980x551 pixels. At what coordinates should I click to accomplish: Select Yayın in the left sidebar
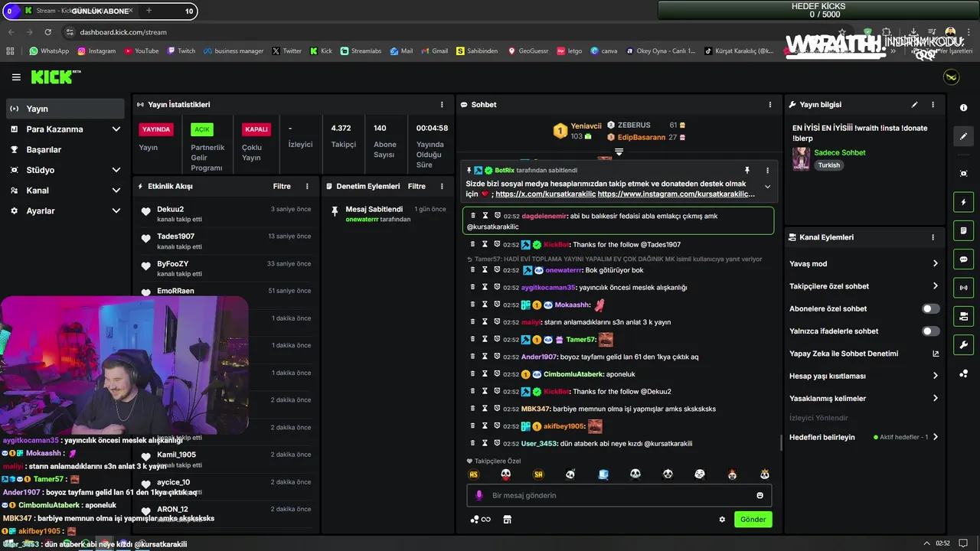pos(65,109)
